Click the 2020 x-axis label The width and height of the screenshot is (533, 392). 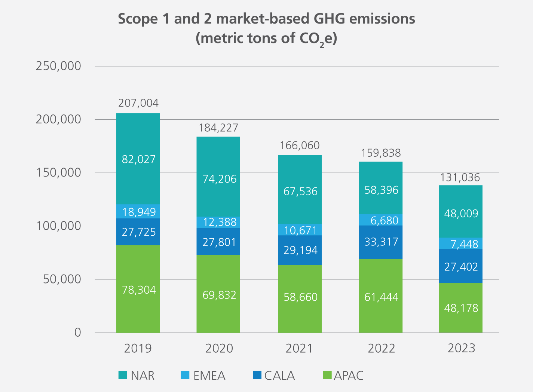[x=219, y=348]
